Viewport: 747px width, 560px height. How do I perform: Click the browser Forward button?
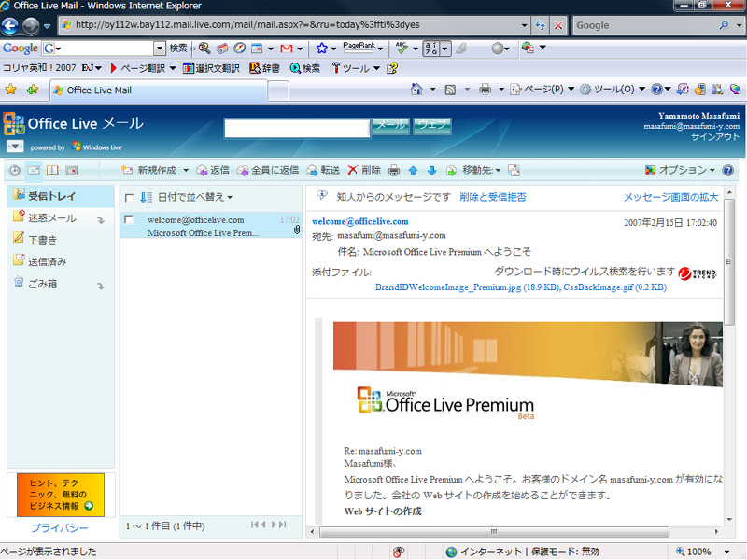click(x=31, y=25)
